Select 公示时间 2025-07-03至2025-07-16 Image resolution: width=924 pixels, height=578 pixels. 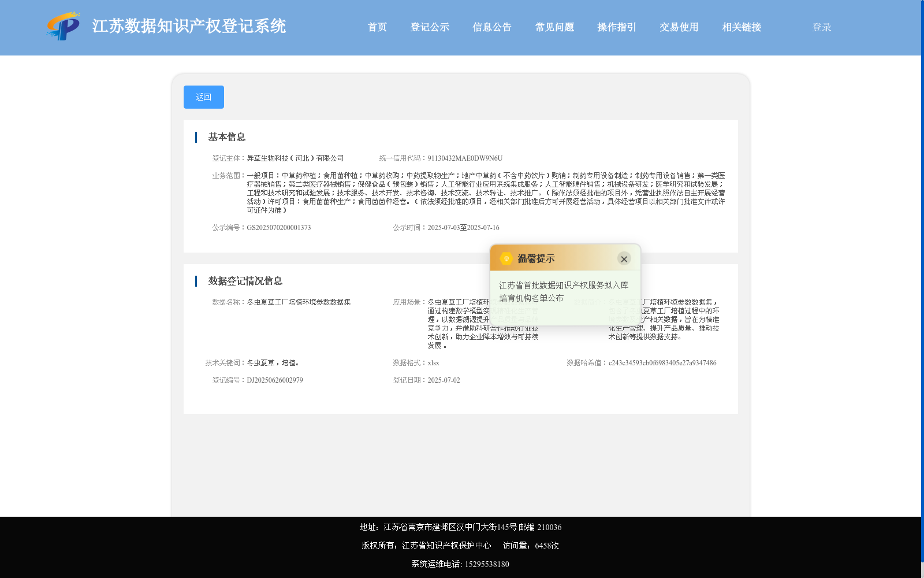[x=463, y=228]
